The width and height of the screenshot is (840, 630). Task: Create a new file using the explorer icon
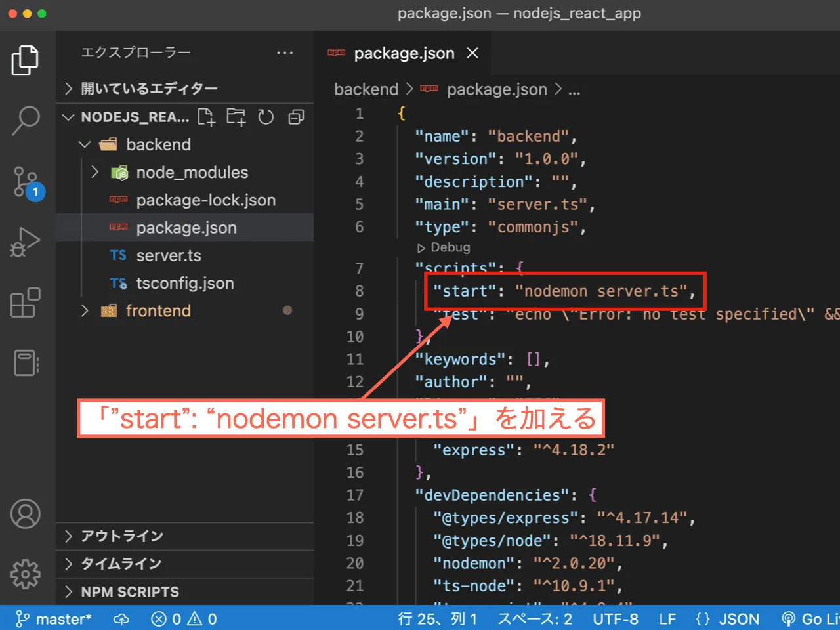[206, 117]
